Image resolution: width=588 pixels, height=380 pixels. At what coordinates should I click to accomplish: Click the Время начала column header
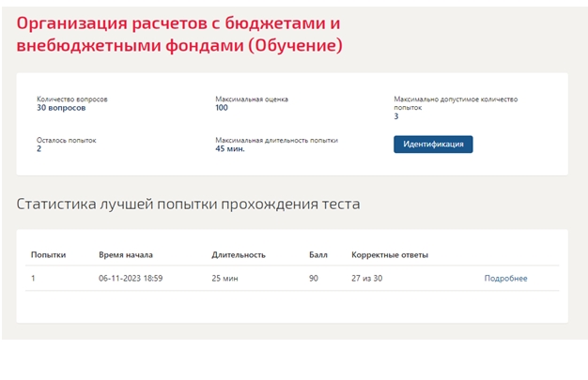pyautogui.click(x=126, y=255)
